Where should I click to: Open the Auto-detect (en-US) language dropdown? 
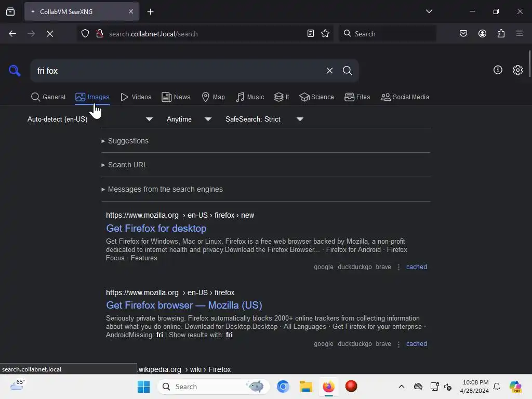click(x=90, y=119)
